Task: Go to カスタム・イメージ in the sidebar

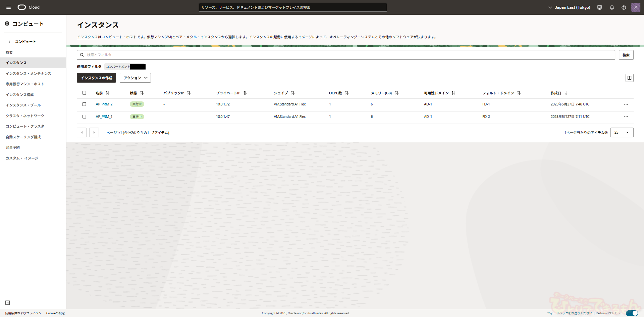Action: coord(22,158)
